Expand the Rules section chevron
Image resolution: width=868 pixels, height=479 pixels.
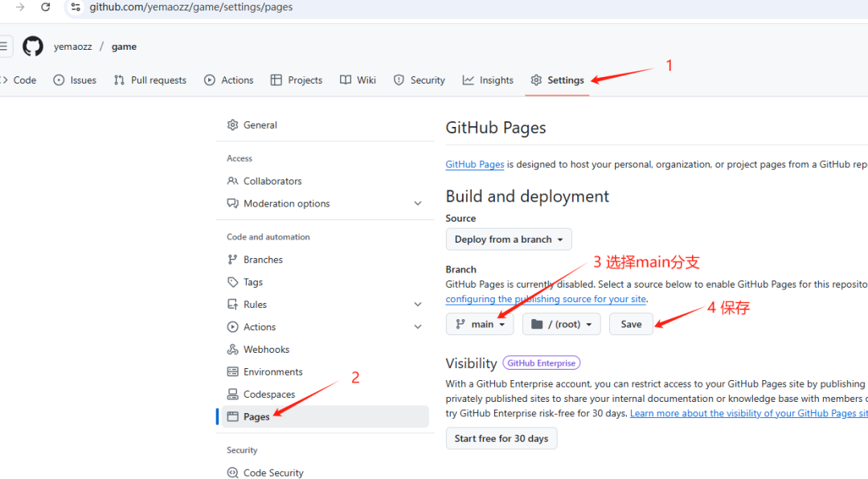tap(418, 305)
